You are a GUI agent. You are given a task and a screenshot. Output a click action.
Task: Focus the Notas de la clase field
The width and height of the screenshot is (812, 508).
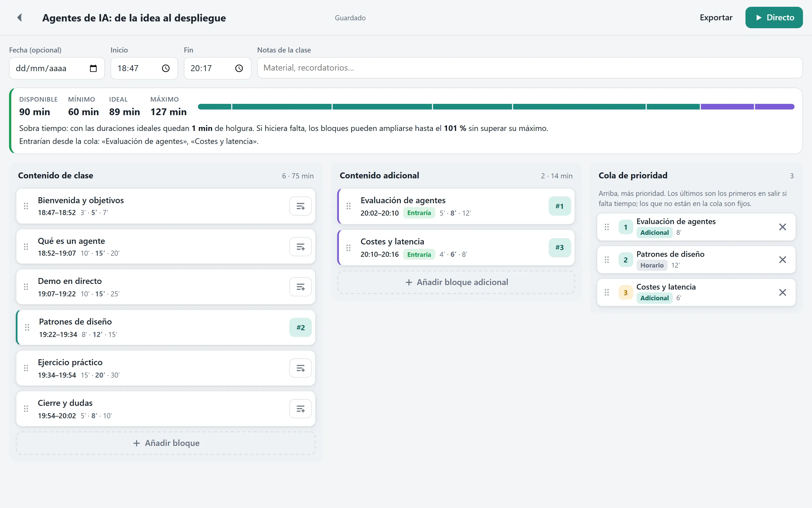coord(530,68)
